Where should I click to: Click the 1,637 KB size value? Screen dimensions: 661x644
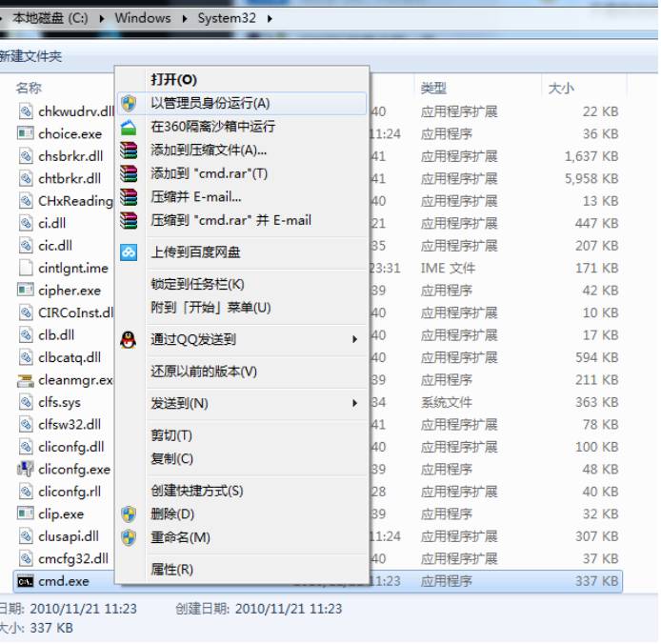tap(591, 156)
